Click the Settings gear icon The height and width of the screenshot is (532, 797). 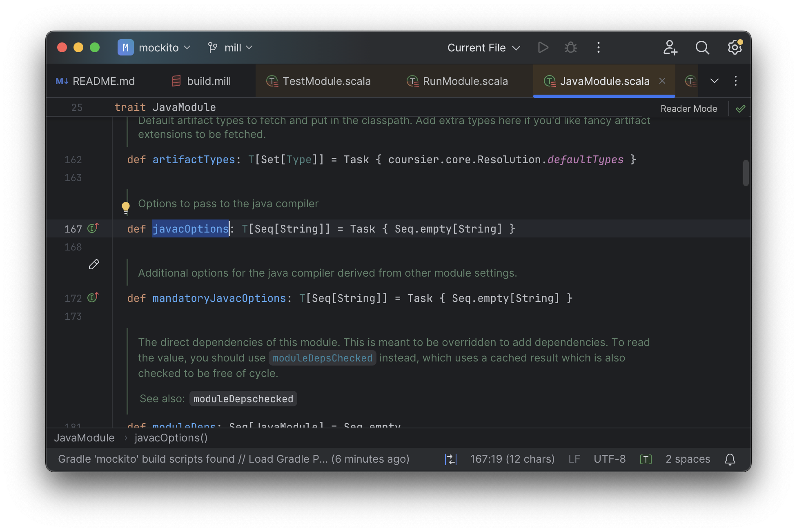[x=735, y=47]
